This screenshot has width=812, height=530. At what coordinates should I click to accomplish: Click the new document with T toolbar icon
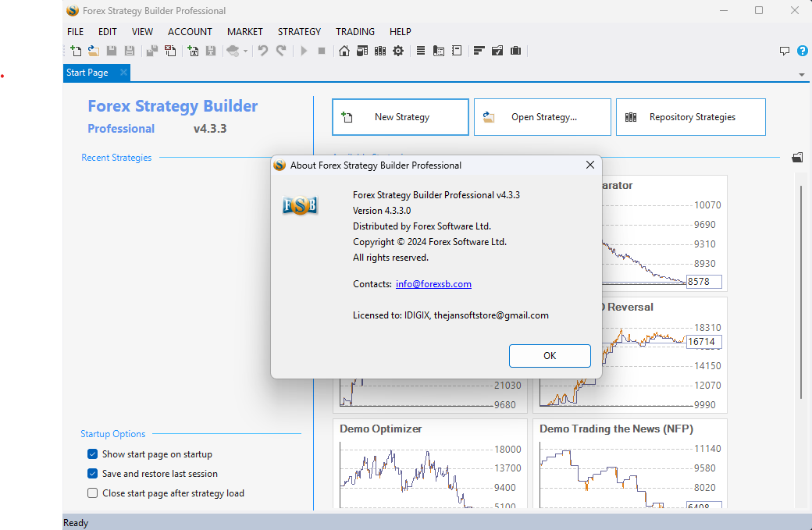[x=193, y=51]
